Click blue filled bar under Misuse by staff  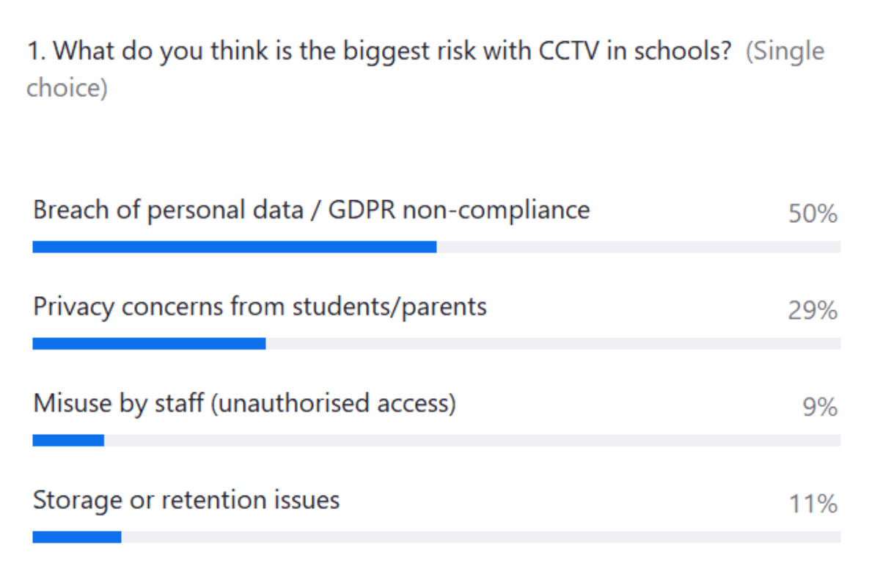(68, 441)
